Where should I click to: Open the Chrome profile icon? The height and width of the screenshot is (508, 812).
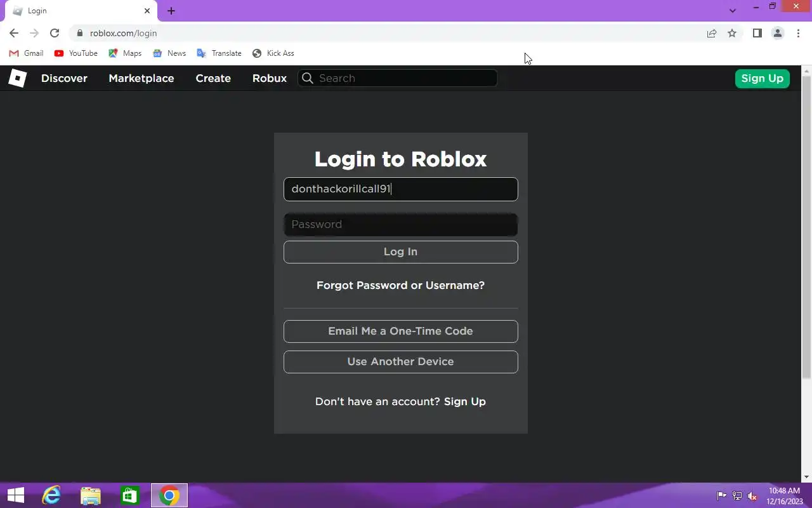point(778,33)
